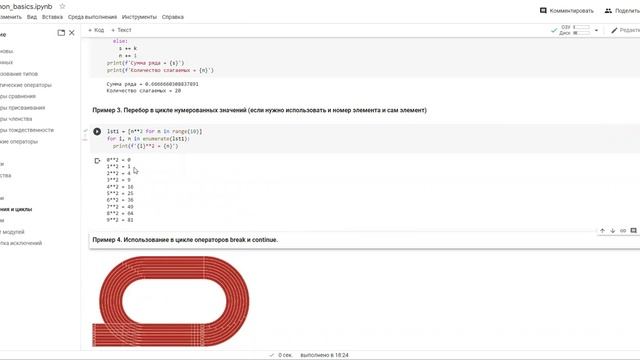Open the Справка menu
Image resolution: width=640 pixels, height=360 pixels.
point(173,17)
